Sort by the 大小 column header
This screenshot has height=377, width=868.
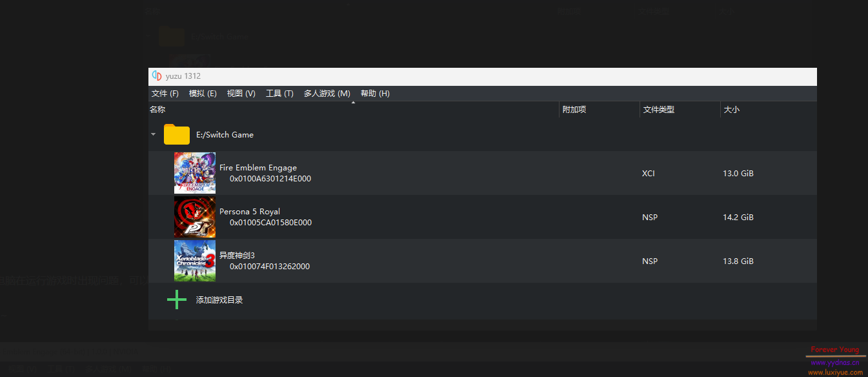732,110
